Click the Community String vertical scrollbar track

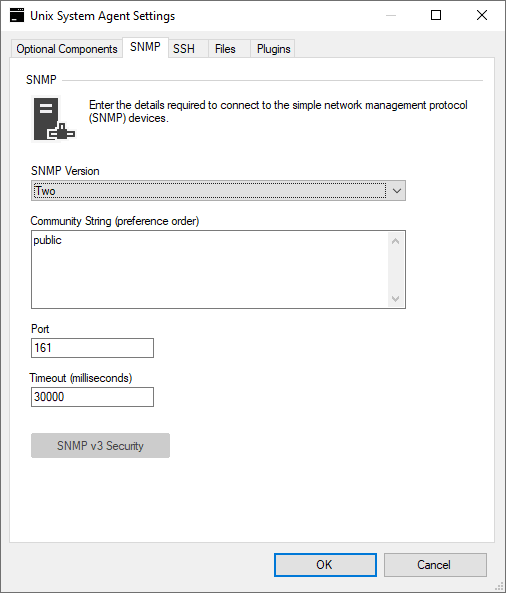point(396,270)
